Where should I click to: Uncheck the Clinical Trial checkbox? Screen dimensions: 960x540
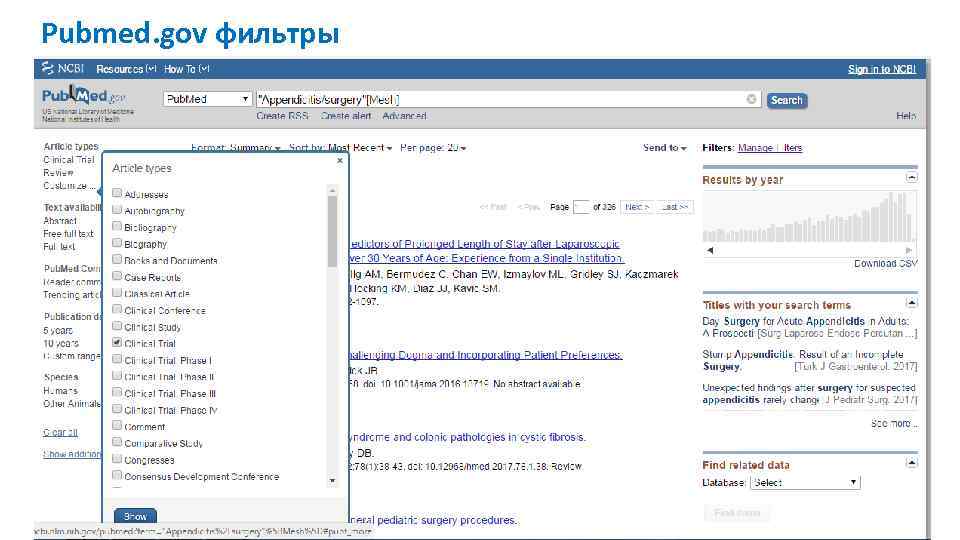(117, 342)
